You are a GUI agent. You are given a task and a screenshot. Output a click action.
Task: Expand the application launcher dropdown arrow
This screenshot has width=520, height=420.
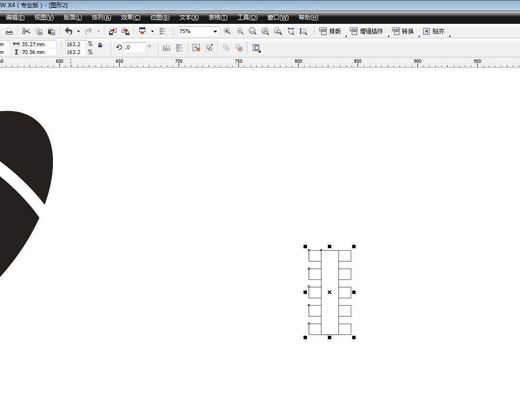(x=152, y=31)
